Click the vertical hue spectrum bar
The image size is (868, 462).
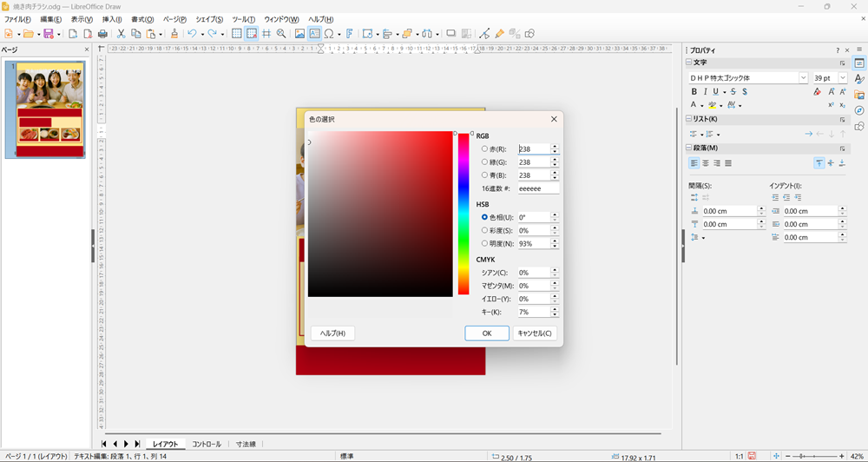(464, 214)
